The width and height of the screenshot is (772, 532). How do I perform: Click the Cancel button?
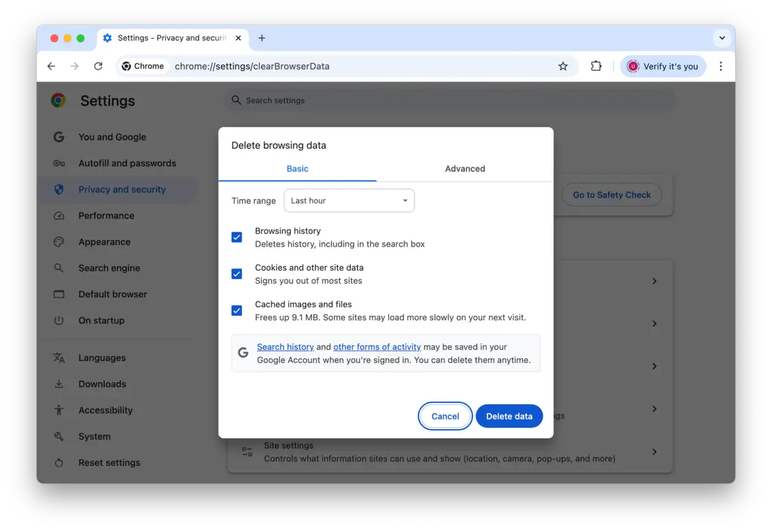445,416
